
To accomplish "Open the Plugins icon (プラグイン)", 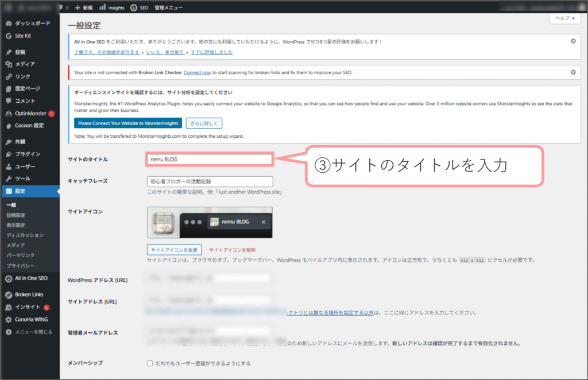I will tap(9, 154).
